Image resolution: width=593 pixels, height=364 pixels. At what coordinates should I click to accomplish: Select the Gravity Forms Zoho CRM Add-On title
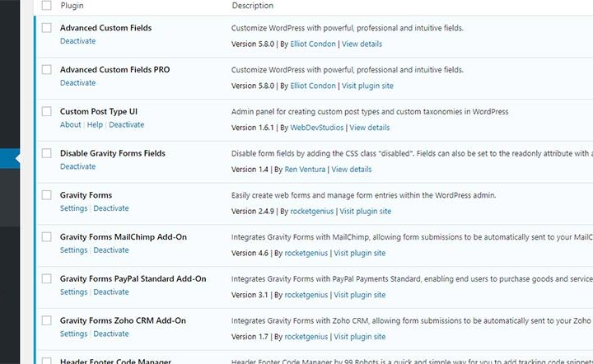[123, 320]
